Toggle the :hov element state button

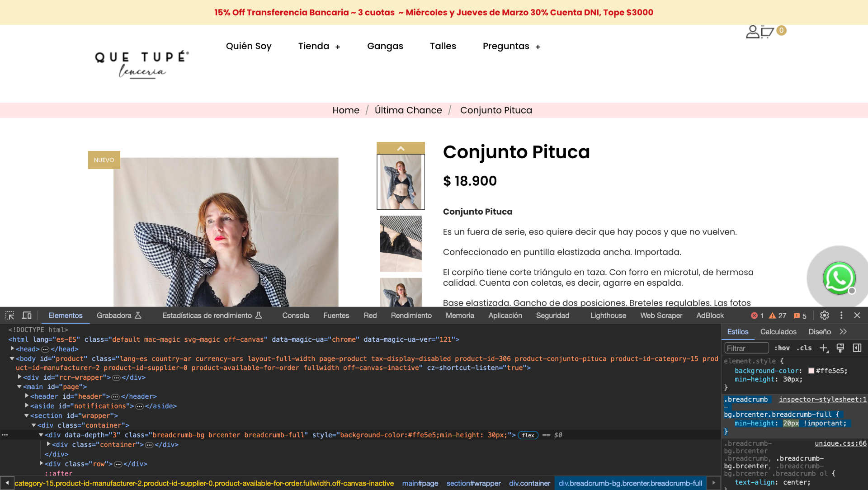point(782,348)
